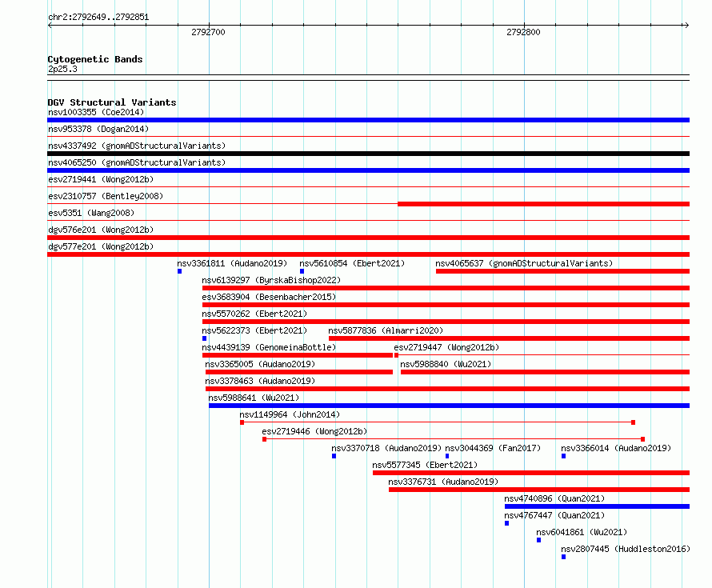This screenshot has height=588, width=712.
Task: Open nsv4065250 gnomADStructuralVariants entry
Action: tap(137, 162)
